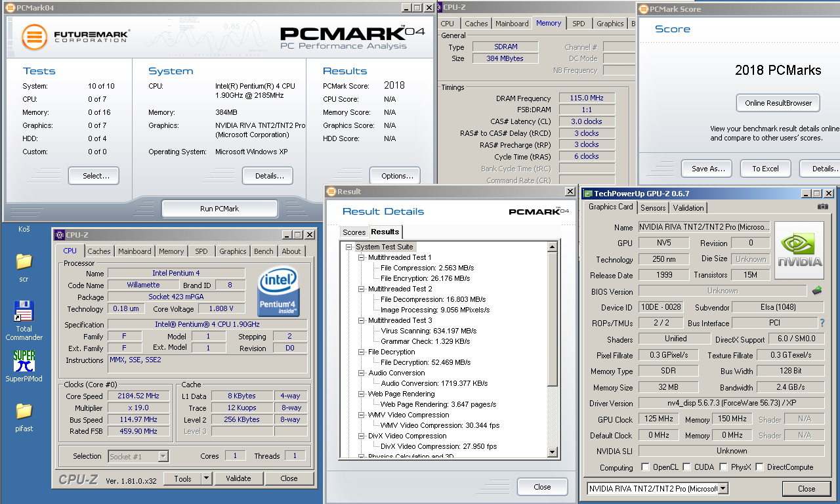Viewport: 840px width, 504px height.
Task: Click scrollbar up arrow in Result tree
Action: coord(552,247)
